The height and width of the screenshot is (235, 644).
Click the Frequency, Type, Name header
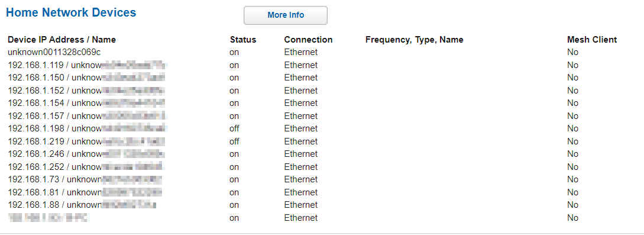(x=414, y=40)
